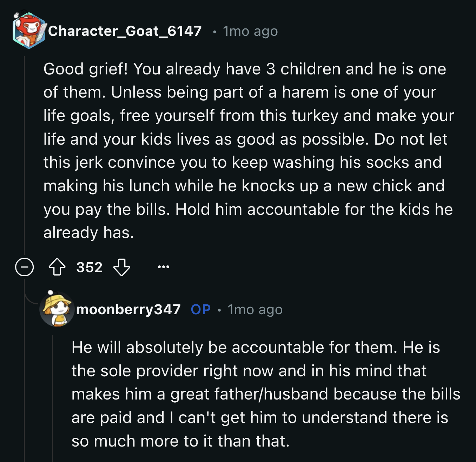Click the 352 vote score
Screen dimensions: 476x462
pos(90,267)
